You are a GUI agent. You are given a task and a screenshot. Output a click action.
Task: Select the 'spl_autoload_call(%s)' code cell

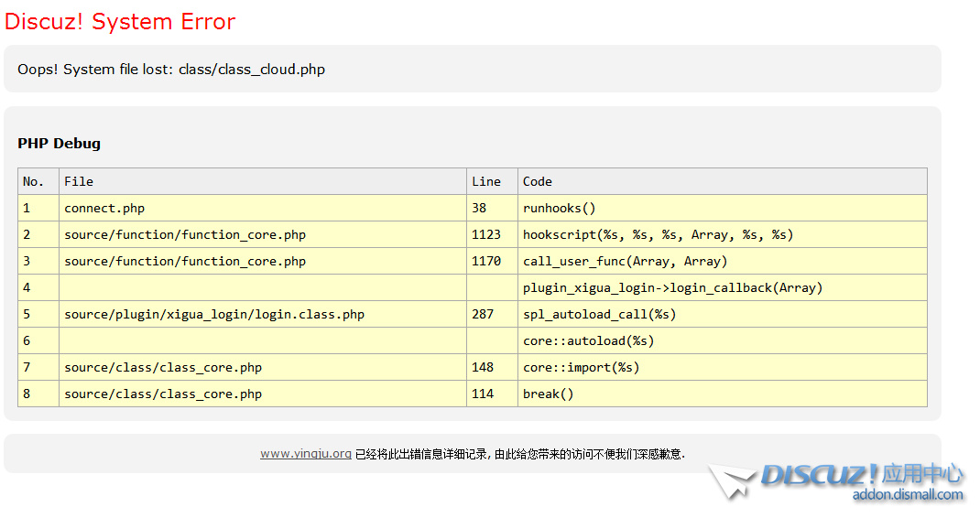pyautogui.click(x=723, y=314)
